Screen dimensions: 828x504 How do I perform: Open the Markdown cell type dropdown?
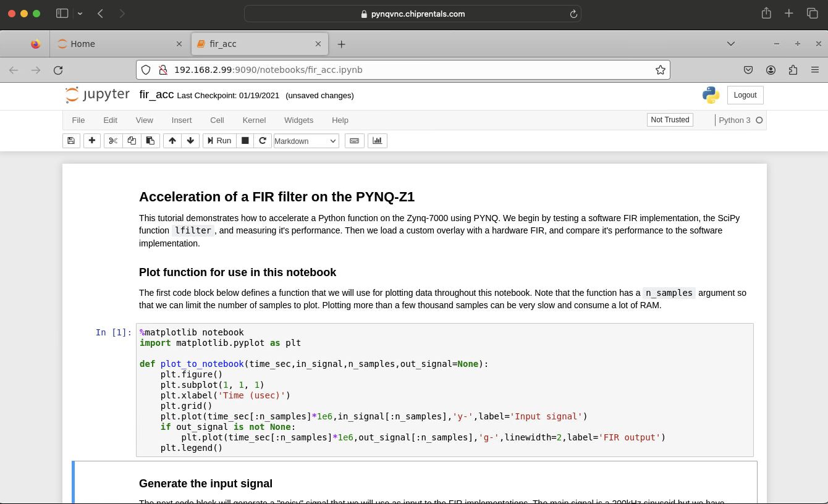306,141
